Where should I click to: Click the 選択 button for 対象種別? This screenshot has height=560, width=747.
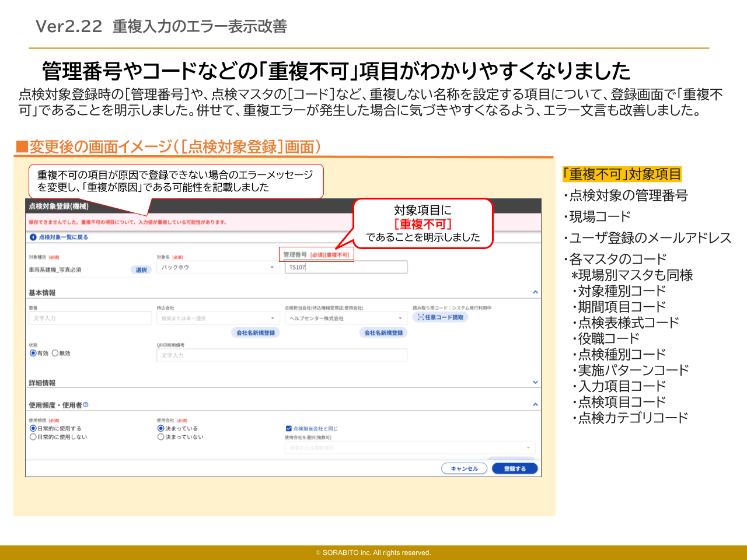[x=141, y=270]
